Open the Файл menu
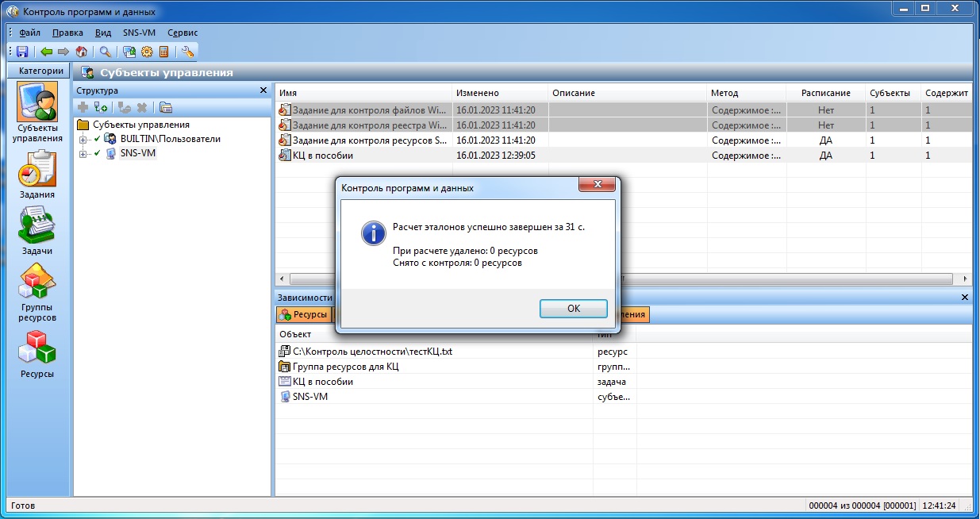The width and height of the screenshot is (980, 519). (30, 33)
